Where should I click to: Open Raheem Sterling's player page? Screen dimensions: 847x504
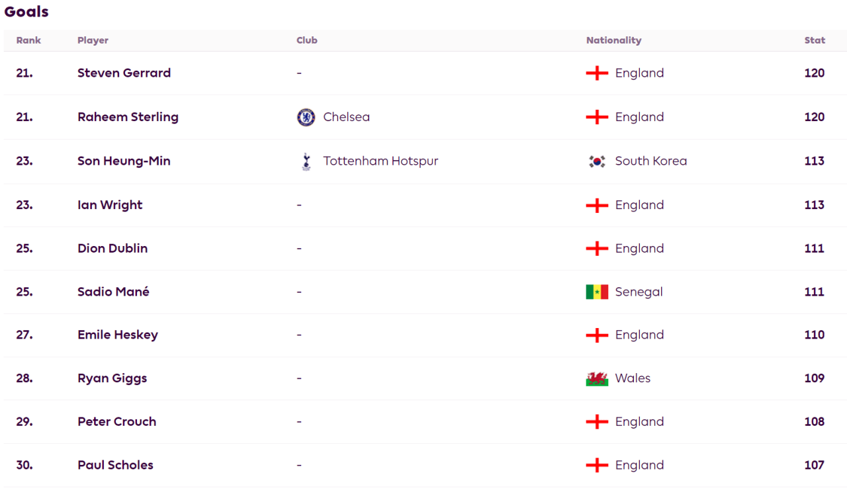pyautogui.click(x=128, y=117)
